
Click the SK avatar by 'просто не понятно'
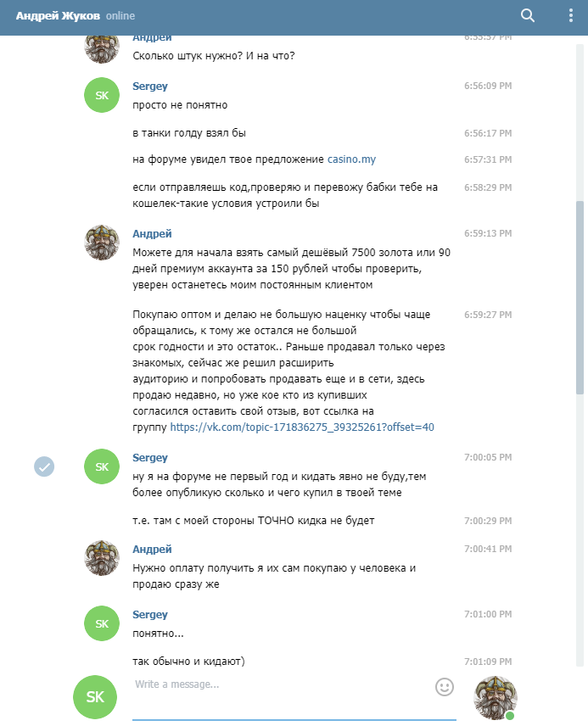click(x=102, y=95)
